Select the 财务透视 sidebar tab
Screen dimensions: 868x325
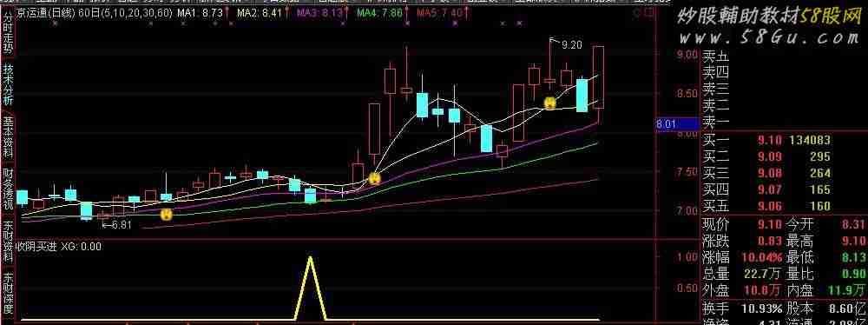pyautogui.click(x=8, y=191)
